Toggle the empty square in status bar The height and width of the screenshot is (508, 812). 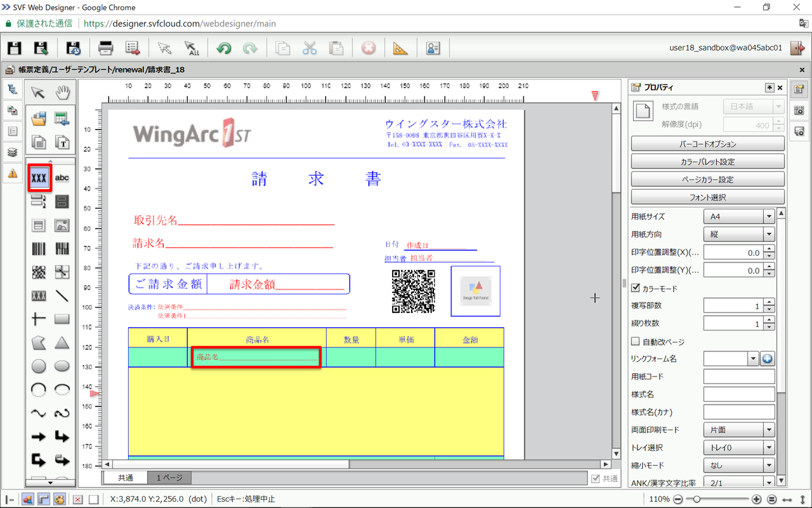point(93,499)
